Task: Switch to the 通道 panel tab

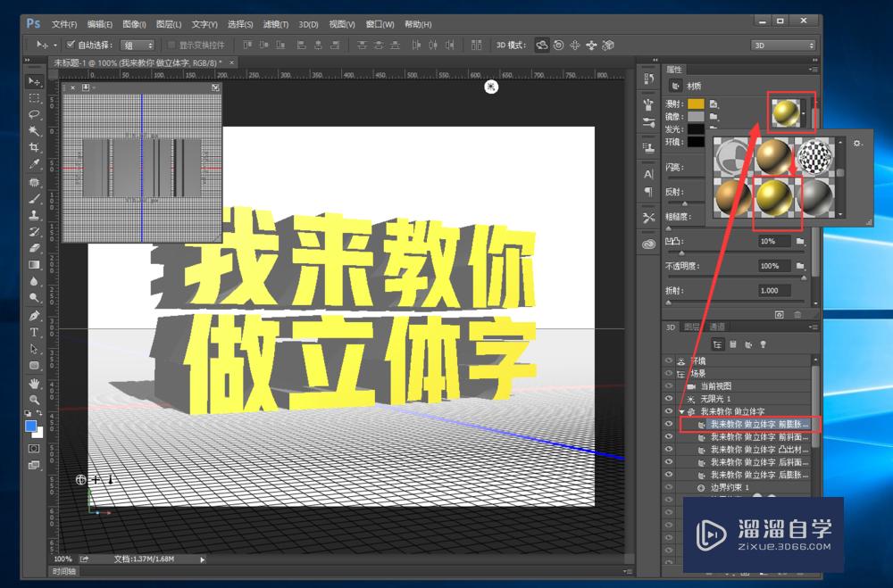Action: point(717,327)
